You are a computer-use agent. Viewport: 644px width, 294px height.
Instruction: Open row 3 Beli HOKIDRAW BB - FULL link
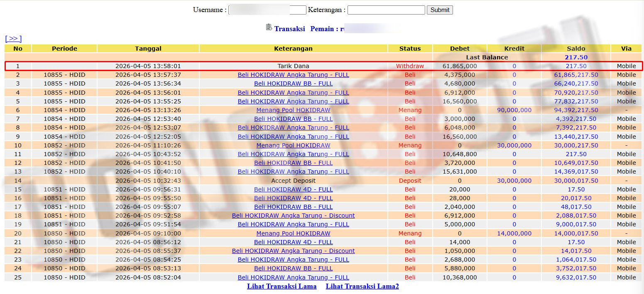pos(293,83)
